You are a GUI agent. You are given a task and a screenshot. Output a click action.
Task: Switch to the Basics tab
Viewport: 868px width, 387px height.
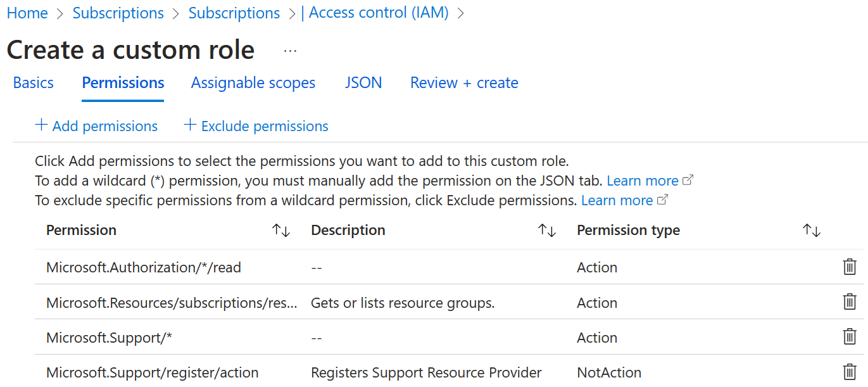tap(34, 83)
